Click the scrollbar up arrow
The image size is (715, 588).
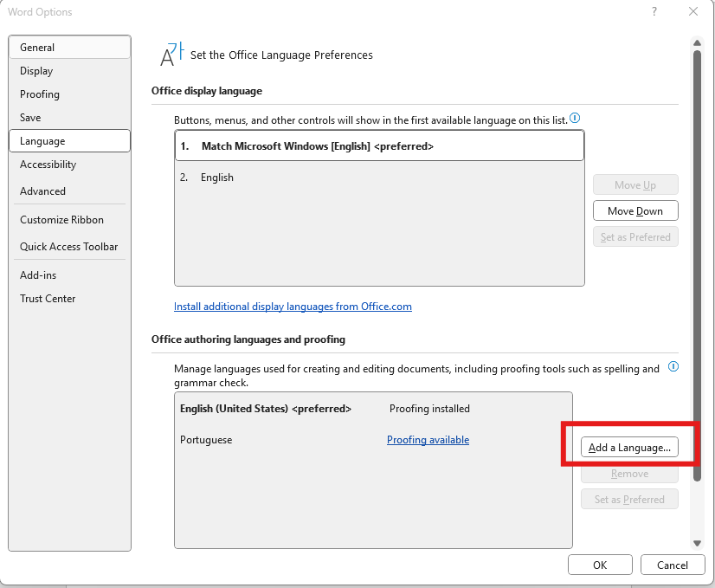697,43
